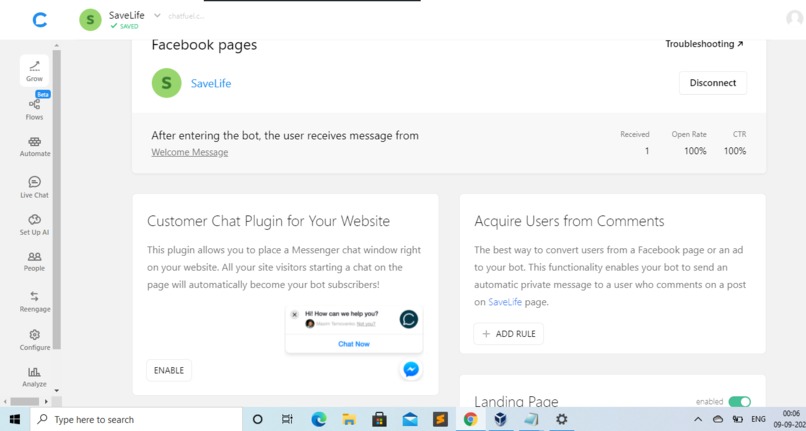Open Task View on taskbar
806x431 pixels.
click(287, 419)
